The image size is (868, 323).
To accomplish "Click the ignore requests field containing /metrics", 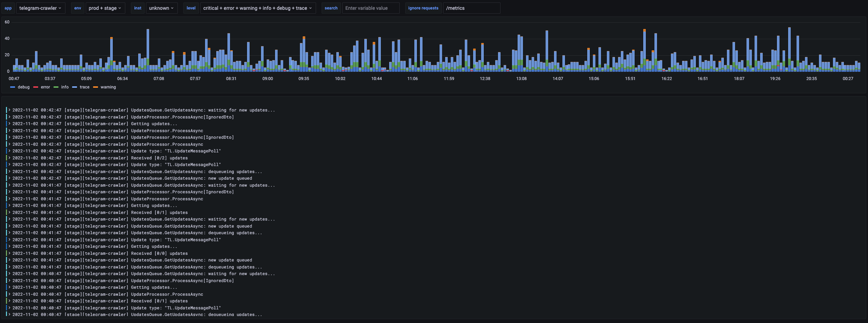I will point(471,8).
